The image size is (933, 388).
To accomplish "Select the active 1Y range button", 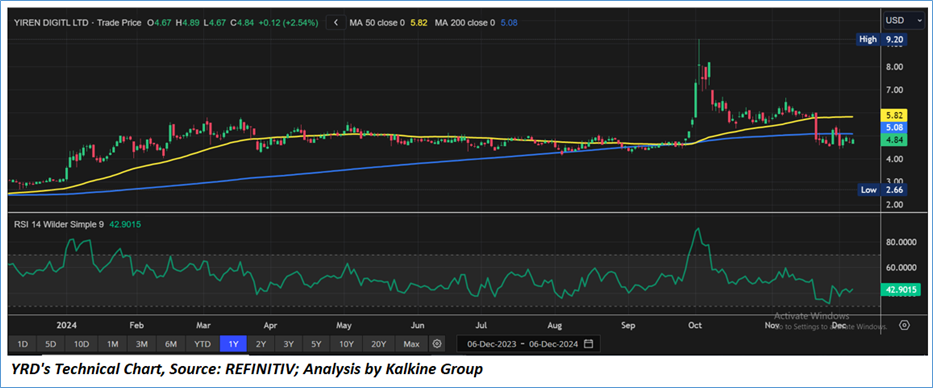I will pos(233,344).
